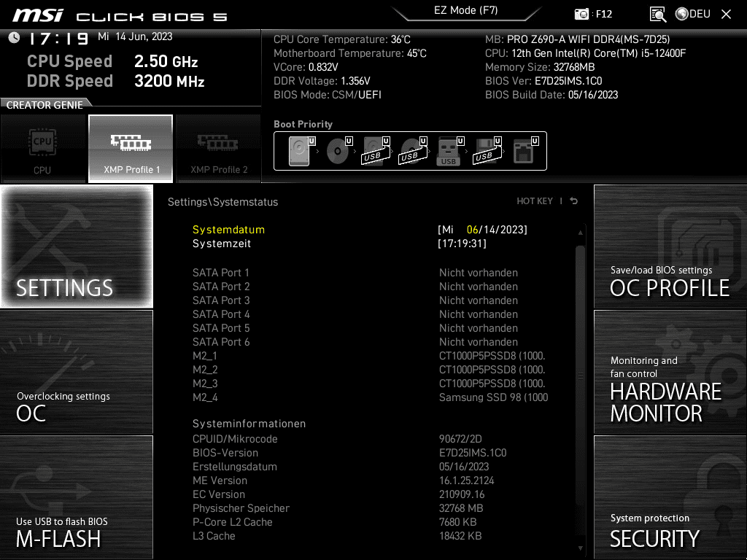Switch to EZ Mode (F7)

(466, 10)
